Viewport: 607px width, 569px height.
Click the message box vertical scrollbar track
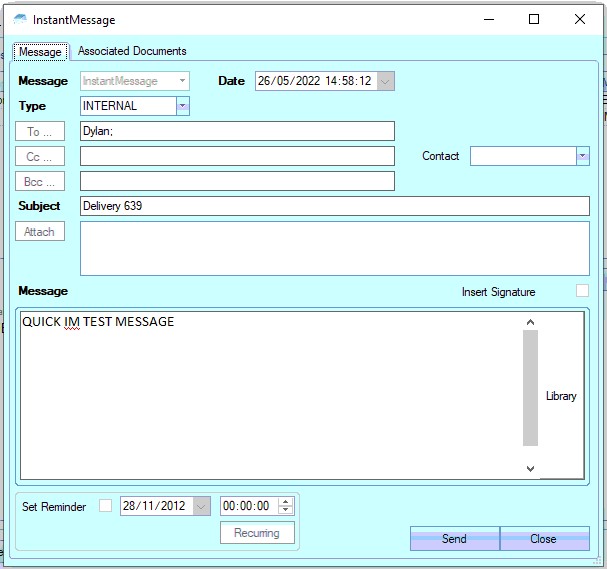pos(530,390)
